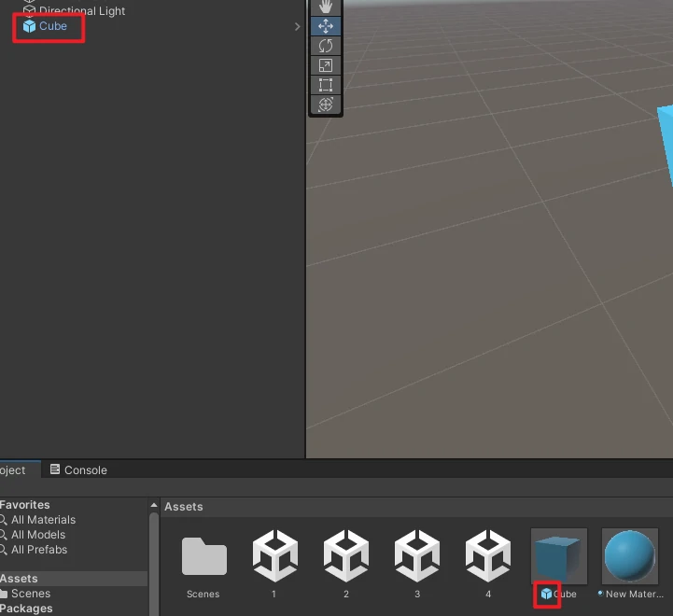Click the All Prefabs saved search
Image resolution: width=673 pixels, height=616 pixels.
pos(38,550)
